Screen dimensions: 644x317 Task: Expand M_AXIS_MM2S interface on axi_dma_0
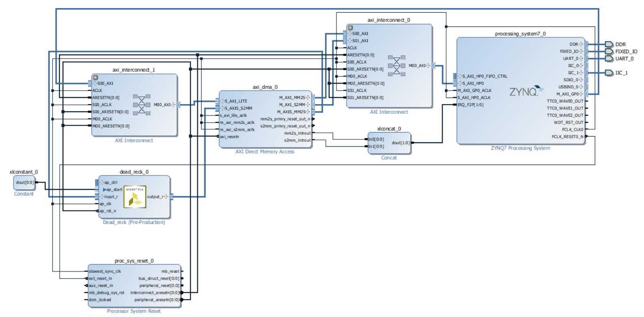click(308, 112)
